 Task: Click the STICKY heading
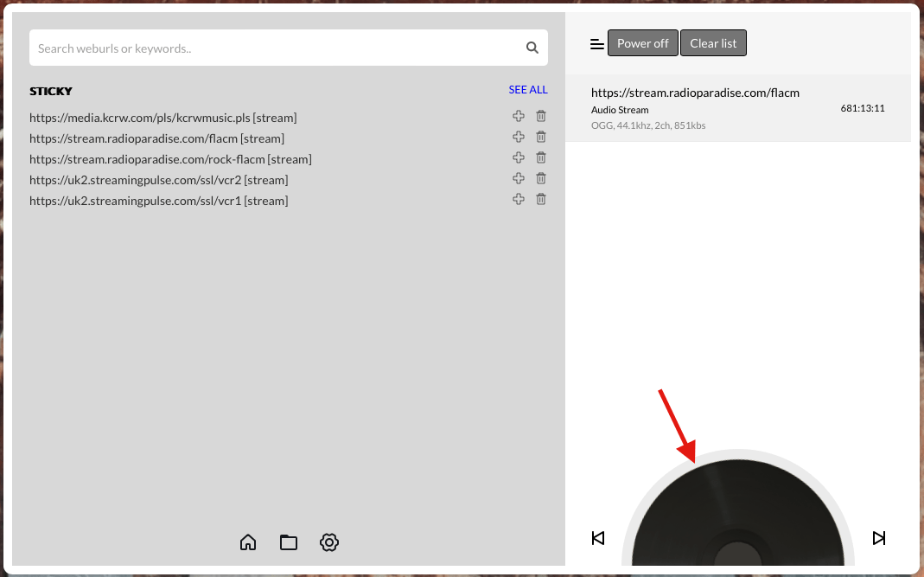tap(51, 91)
